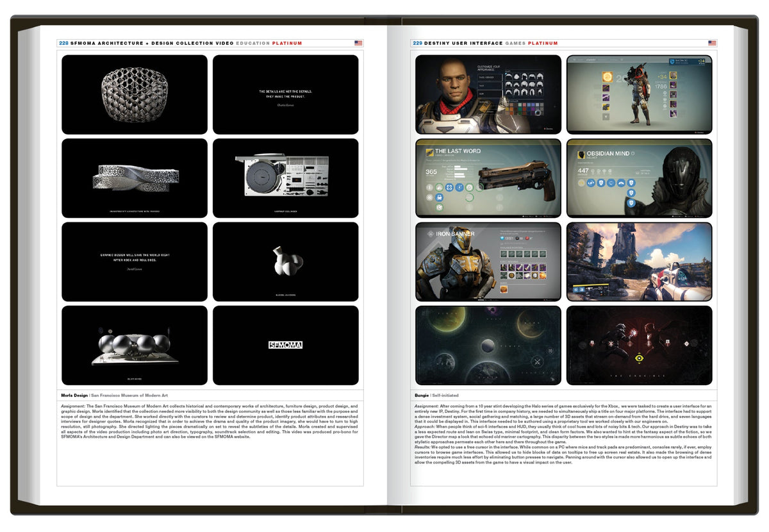Viewport: 769px width, 532px height.
Task: Select the Destiny character inventory screenshot
Action: pos(640,94)
